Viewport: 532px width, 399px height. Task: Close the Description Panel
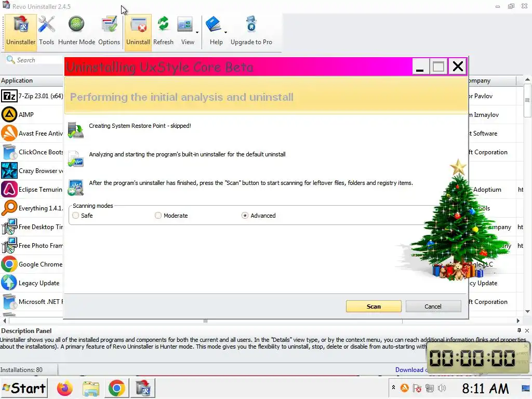coord(527,330)
